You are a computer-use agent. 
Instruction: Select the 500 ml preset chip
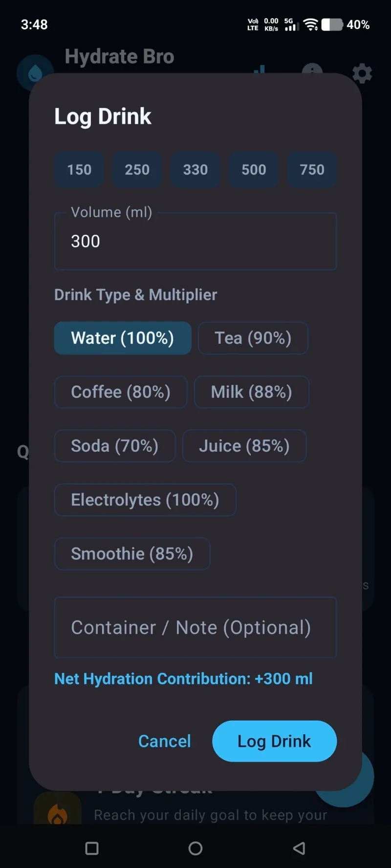pos(254,169)
